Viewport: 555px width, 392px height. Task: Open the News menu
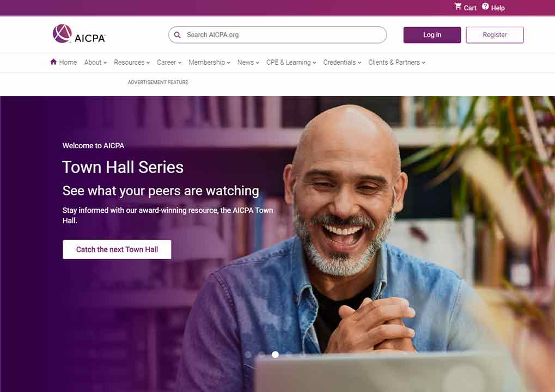click(248, 62)
